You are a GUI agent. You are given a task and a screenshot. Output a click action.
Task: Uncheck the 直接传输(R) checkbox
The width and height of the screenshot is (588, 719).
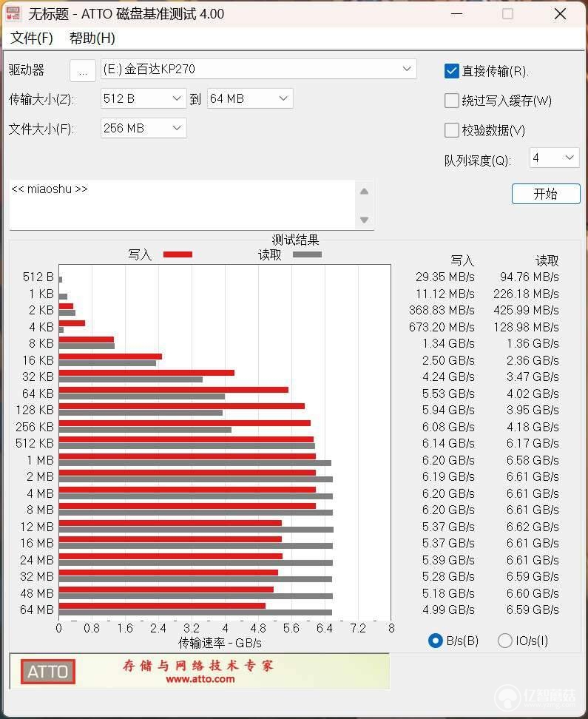point(451,71)
